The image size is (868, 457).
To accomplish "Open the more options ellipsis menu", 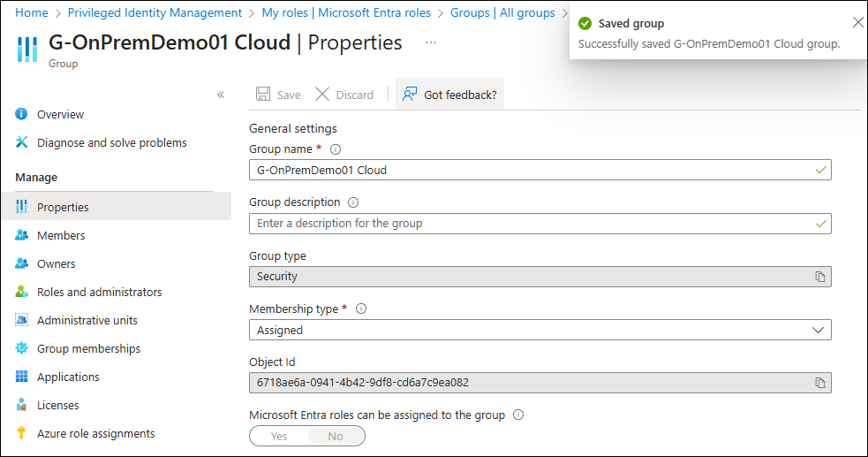I will tap(431, 42).
